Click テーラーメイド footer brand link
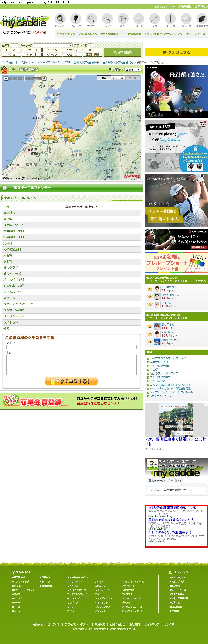This screenshot has height=644, width=208. 75,582
